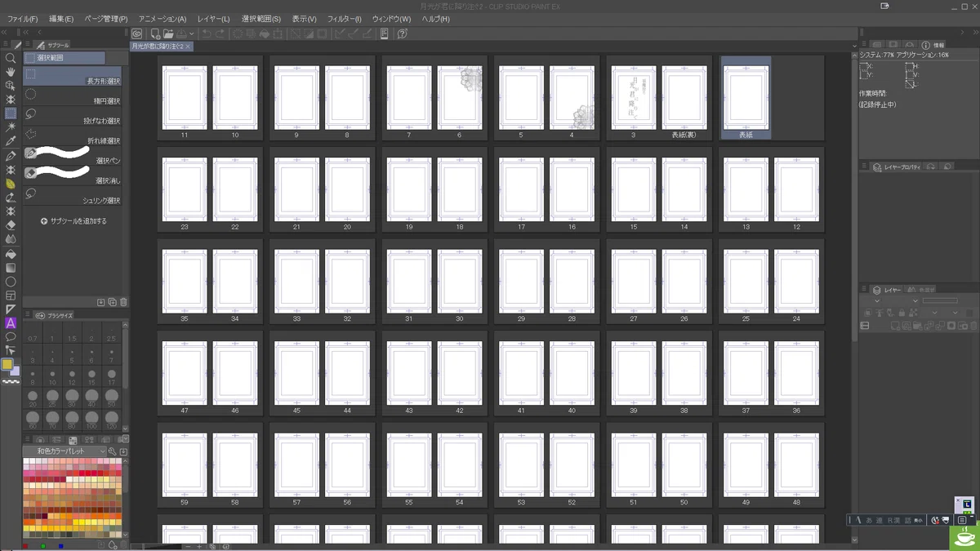Select the Fill bucket tool
This screenshot has width=980, height=551.
[x=11, y=254]
